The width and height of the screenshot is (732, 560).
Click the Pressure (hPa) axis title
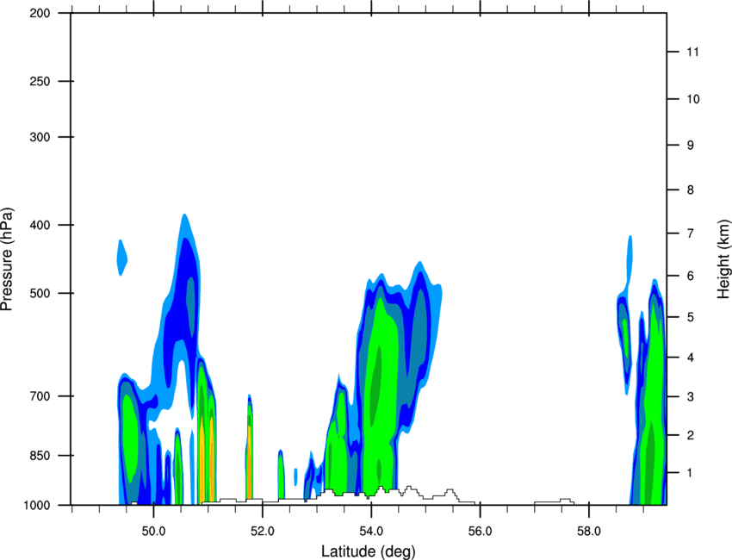pyautogui.click(x=7, y=259)
